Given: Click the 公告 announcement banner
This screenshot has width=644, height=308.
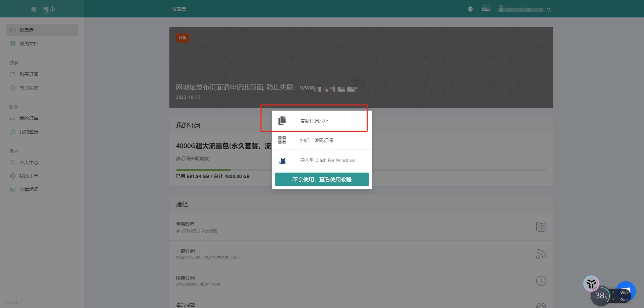Looking at the screenshot, I should [x=361, y=67].
